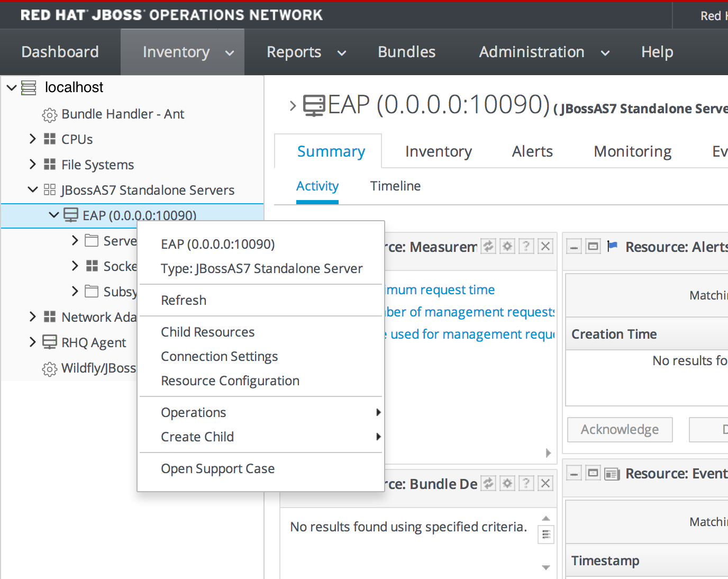Go to the Dashboard section
The width and height of the screenshot is (728, 579).
60,52
